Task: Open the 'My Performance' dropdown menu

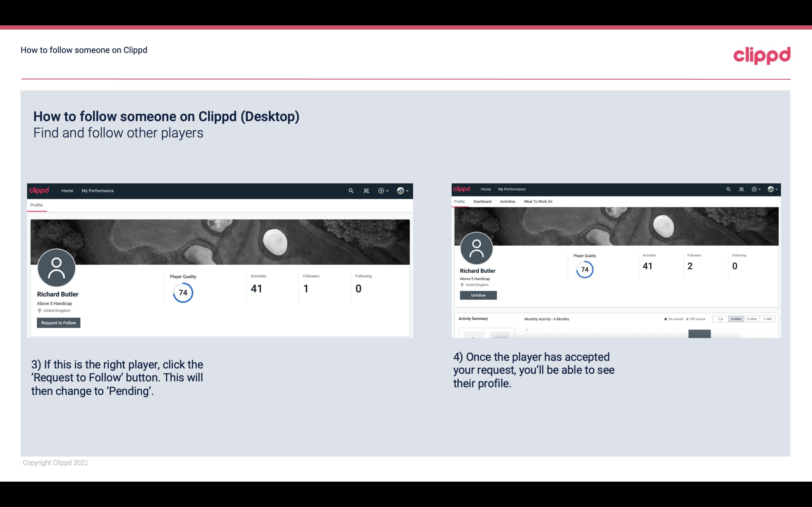Action: click(98, 190)
